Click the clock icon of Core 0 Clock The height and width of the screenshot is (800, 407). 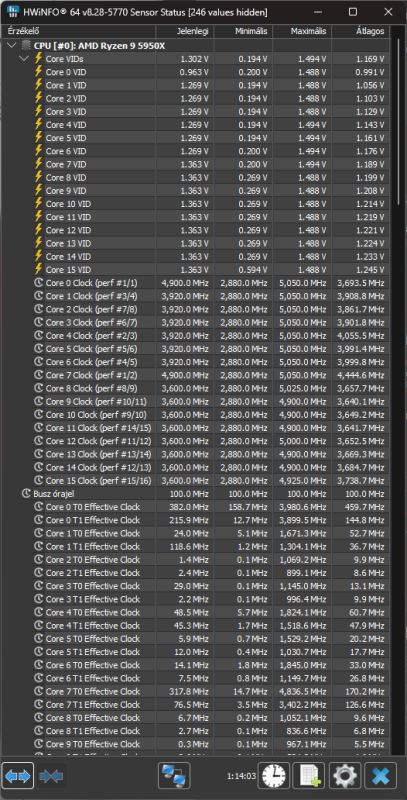(38, 283)
